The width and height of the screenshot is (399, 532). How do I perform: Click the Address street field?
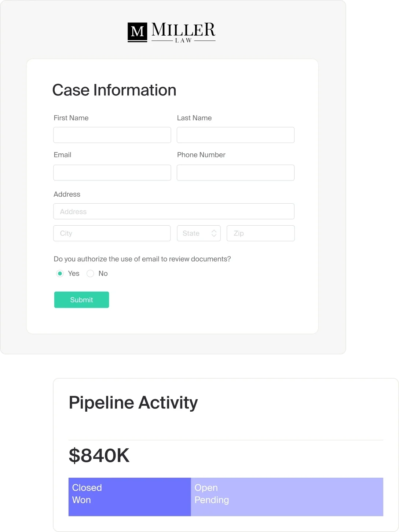coord(173,211)
